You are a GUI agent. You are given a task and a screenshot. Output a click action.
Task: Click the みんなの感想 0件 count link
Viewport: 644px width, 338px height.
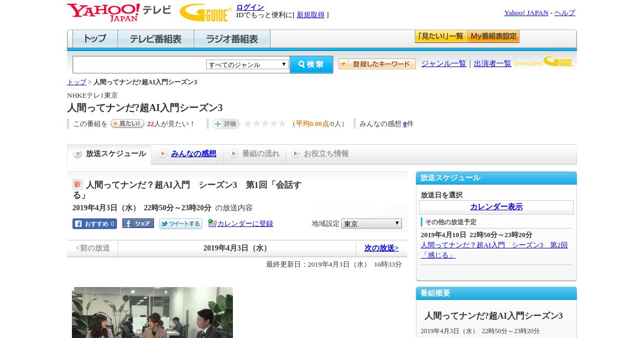coord(405,123)
